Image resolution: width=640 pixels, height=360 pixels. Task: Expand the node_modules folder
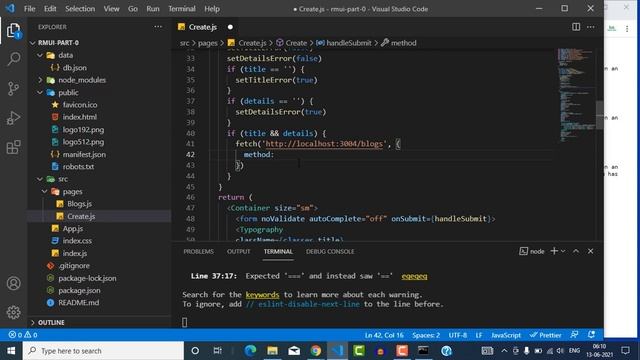[40, 80]
